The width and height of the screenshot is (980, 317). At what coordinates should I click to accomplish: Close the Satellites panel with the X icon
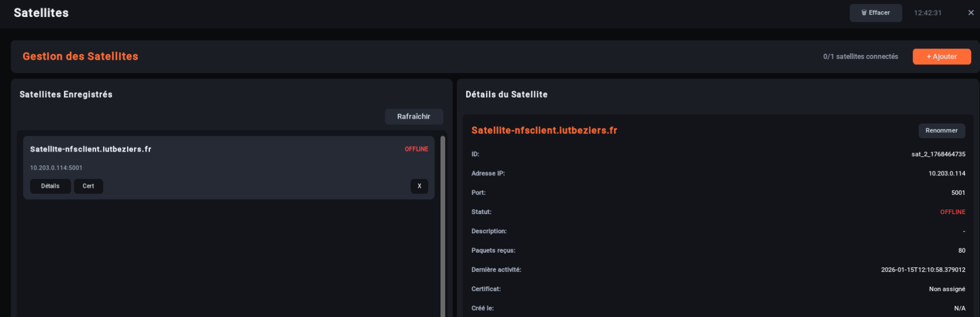971,13
